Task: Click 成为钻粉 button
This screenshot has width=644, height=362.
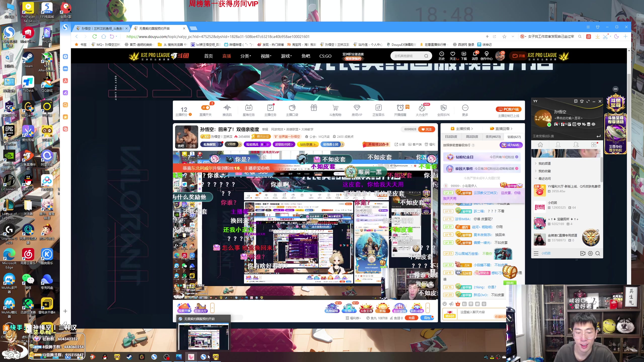Action: [x=511, y=145]
